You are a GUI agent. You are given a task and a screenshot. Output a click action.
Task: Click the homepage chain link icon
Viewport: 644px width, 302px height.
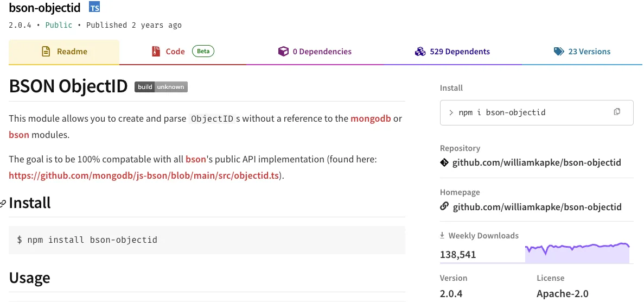coord(444,206)
